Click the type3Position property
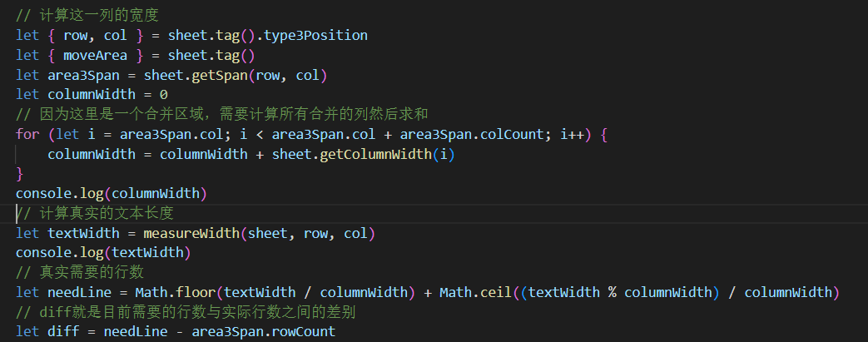 click(x=320, y=35)
